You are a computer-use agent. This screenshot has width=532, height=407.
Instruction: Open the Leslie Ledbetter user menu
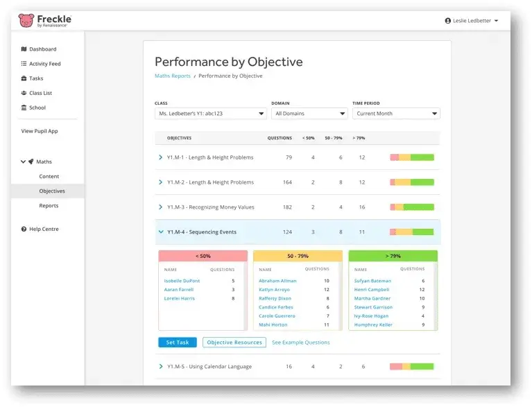coord(472,21)
